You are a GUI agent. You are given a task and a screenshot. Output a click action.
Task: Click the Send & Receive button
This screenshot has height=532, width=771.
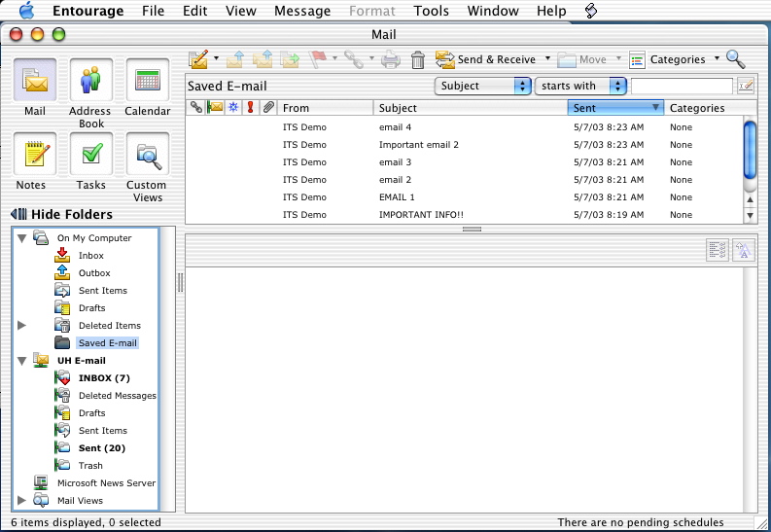[x=485, y=59]
